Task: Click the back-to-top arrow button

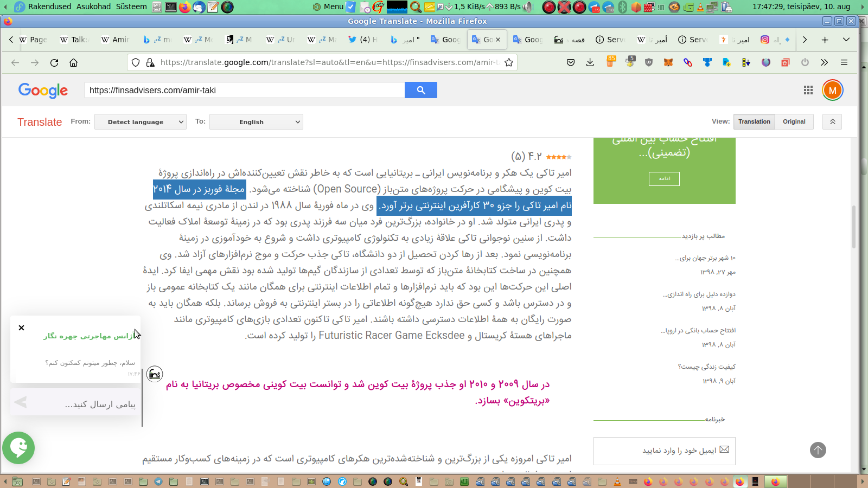Action: (x=818, y=450)
